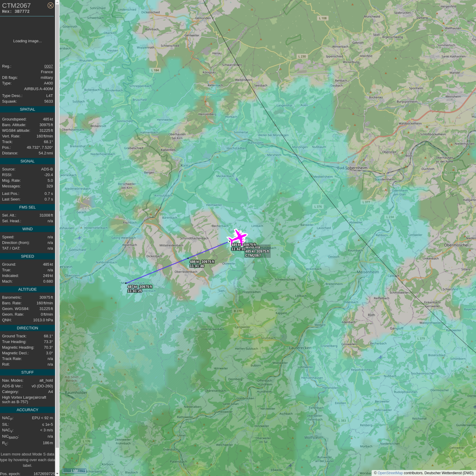
Task: Click the CTM2067 callsign title in sidebar
Action: tap(17, 6)
